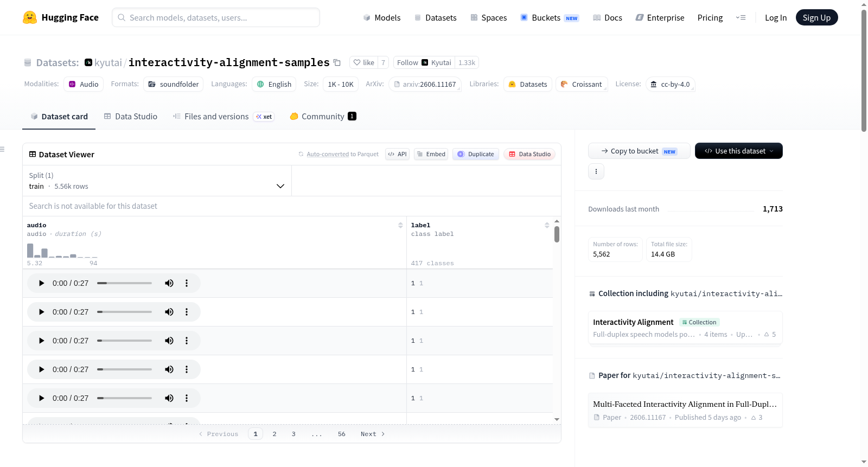The height and width of the screenshot is (467, 868).
Task: Open the API button in Dataset Viewer
Action: tap(397, 154)
